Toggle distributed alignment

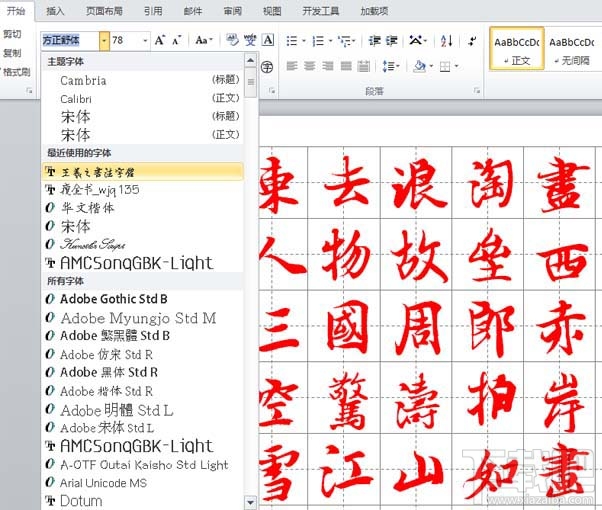tap(364, 66)
